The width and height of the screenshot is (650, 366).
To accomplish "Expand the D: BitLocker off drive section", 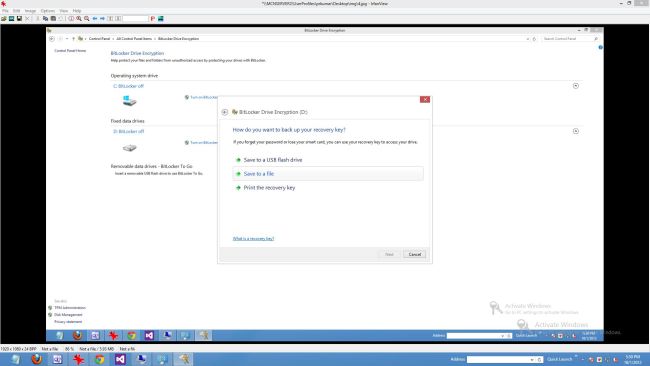I will tap(576, 131).
